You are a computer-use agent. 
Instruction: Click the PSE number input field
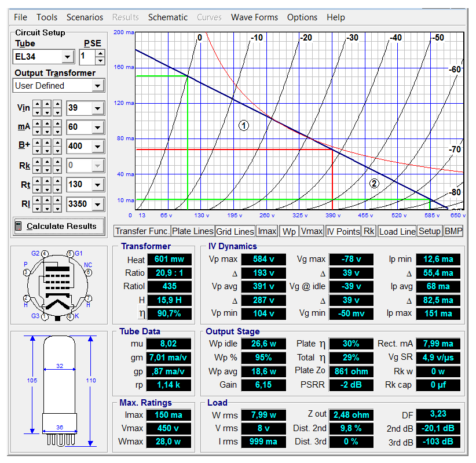(87, 57)
